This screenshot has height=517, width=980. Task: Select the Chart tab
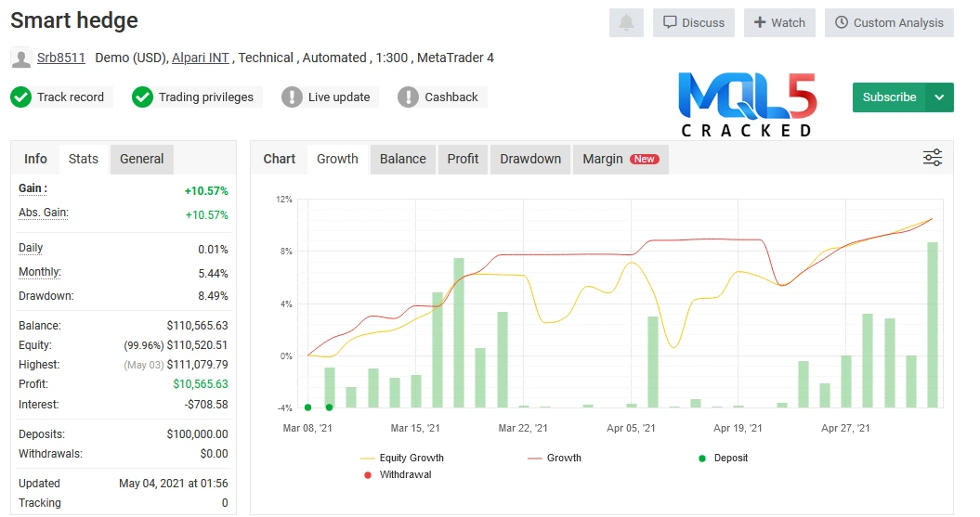pos(279,159)
